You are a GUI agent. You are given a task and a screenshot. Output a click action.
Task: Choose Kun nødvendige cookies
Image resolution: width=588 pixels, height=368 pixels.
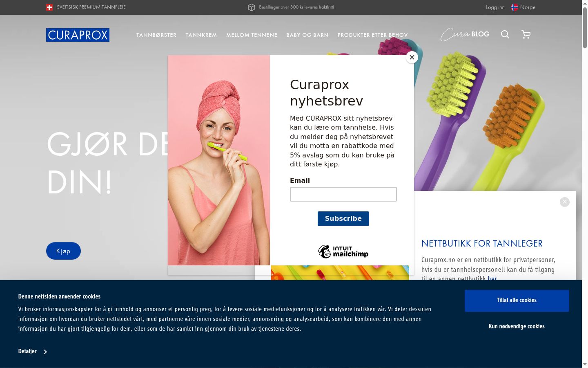click(517, 326)
